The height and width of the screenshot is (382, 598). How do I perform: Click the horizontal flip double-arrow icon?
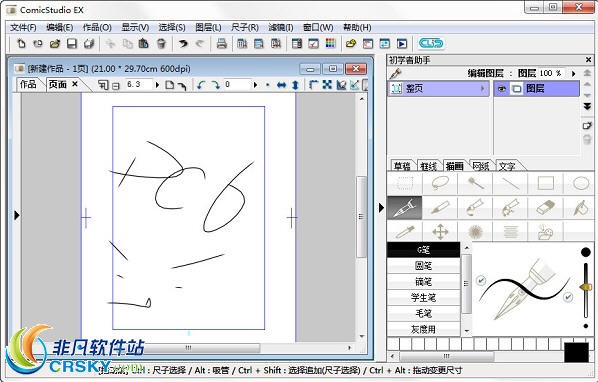pyautogui.click(x=281, y=85)
